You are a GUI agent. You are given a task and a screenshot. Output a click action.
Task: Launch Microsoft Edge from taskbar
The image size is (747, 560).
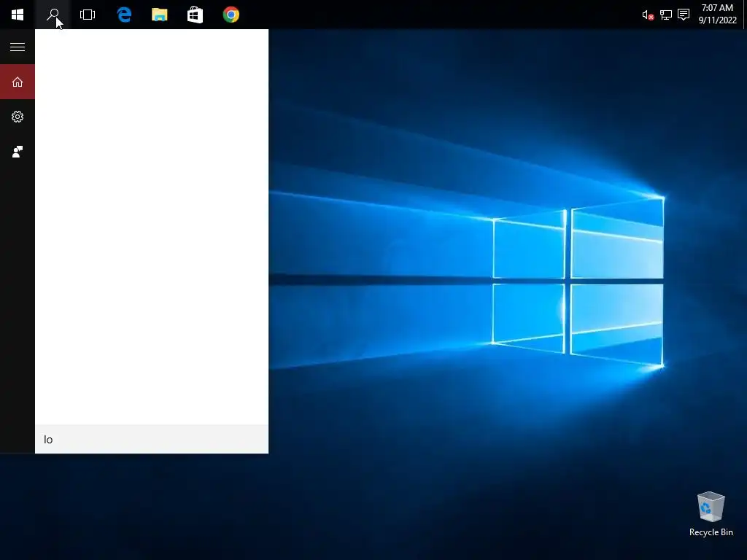point(124,15)
